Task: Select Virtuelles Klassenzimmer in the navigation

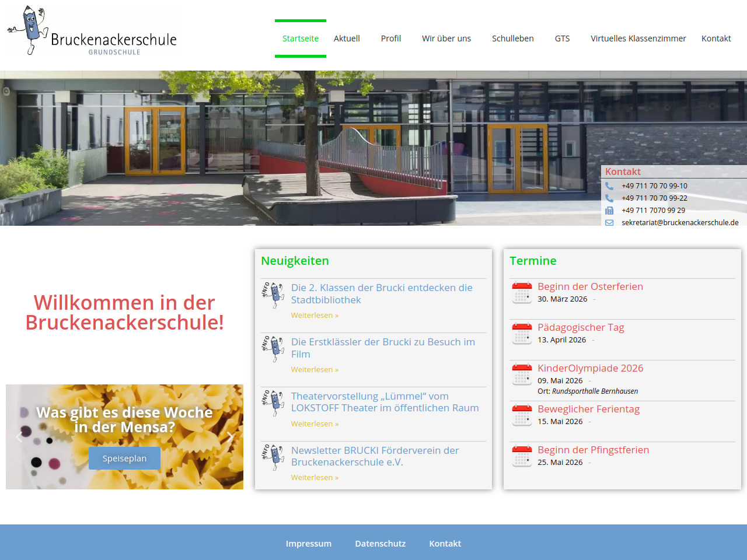Action: (x=638, y=38)
